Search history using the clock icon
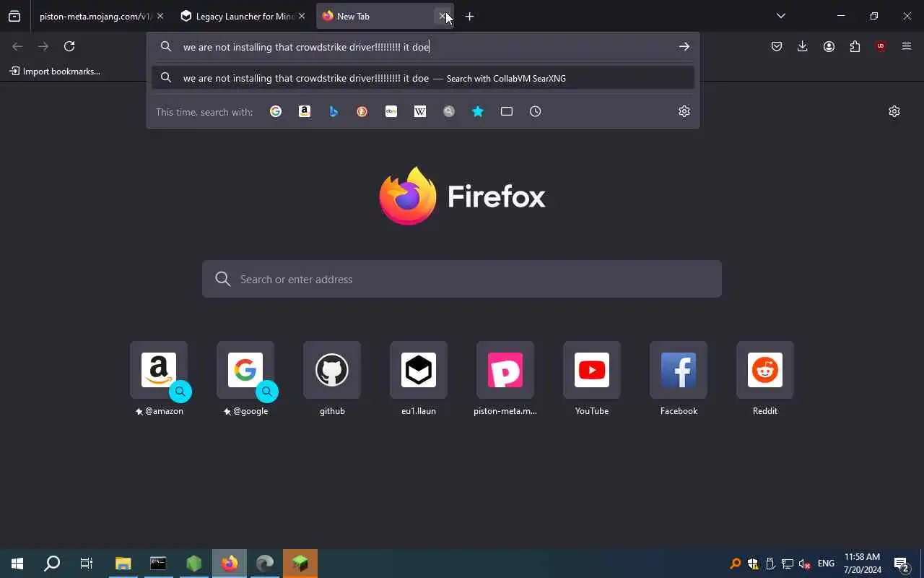The width and height of the screenshot is (924, 578). 536,111
